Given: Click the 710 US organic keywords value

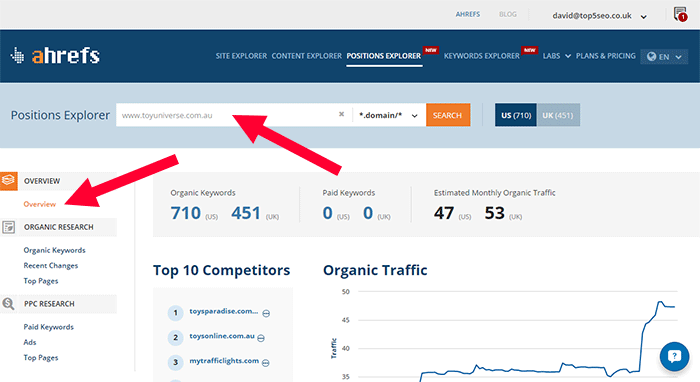Looking at the screenshot, I should coord(186,213).
